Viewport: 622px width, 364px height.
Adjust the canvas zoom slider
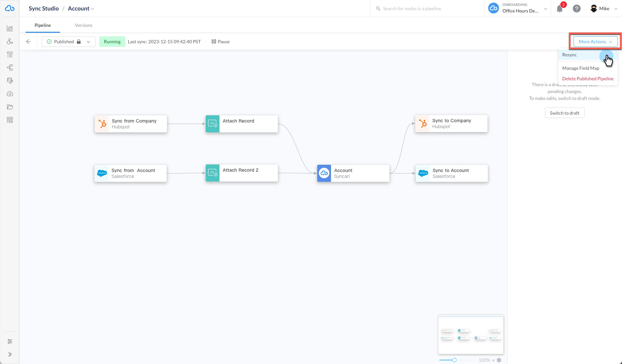pyautogui.click(x=454, y=360)
